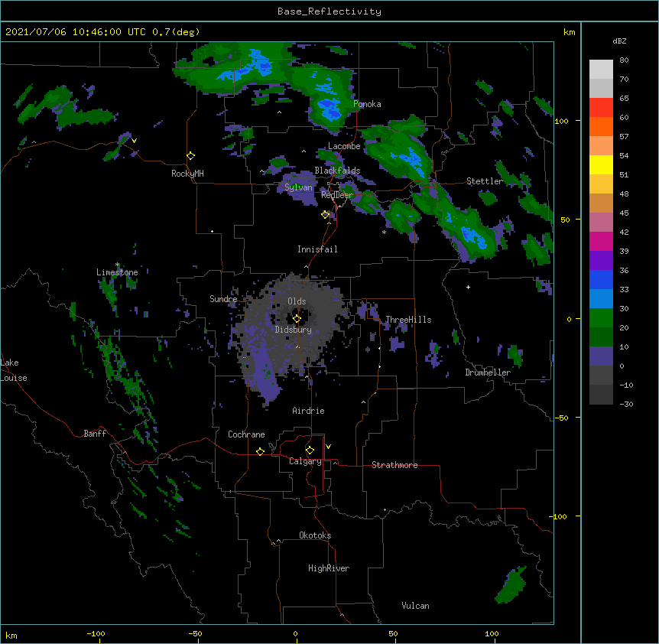This screenshot has width=659, height=644.
Task: Select the light gray 70-80 dBZ legend swatch
Action: (x=601, y=70)
